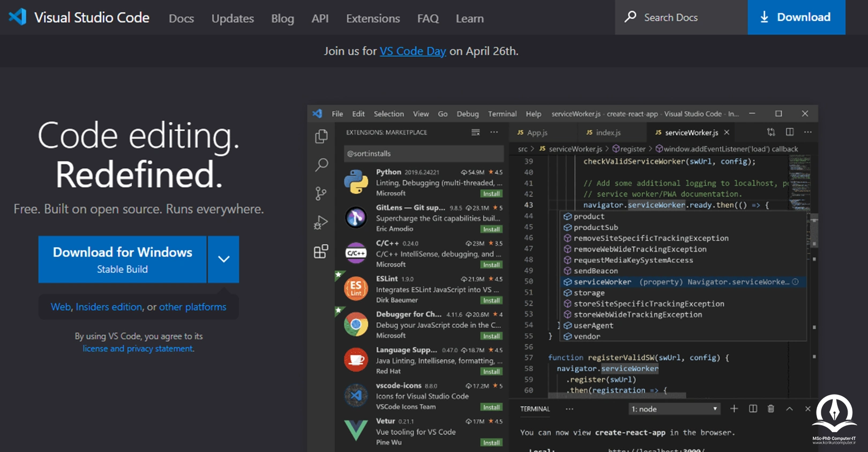Kill terminal using the trash icon
Image resolution: width=868 pixels, height=452 pixels.
coord(771,409)
